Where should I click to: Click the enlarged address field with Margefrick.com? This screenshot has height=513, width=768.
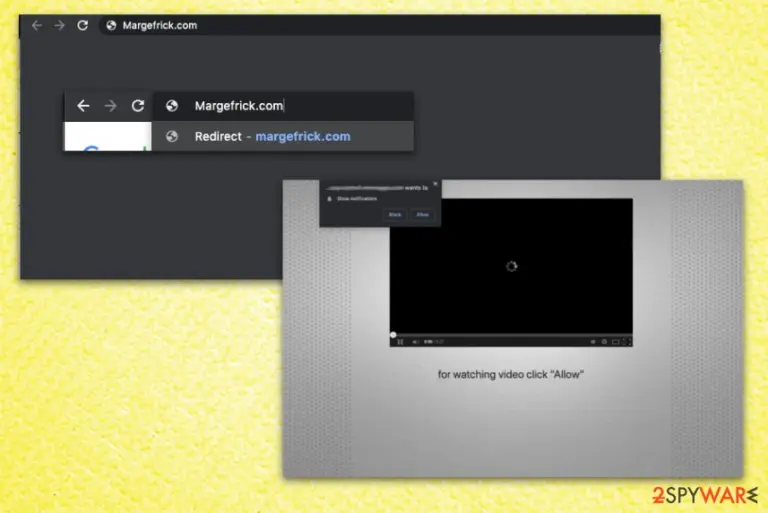click(x=283, y=106)
